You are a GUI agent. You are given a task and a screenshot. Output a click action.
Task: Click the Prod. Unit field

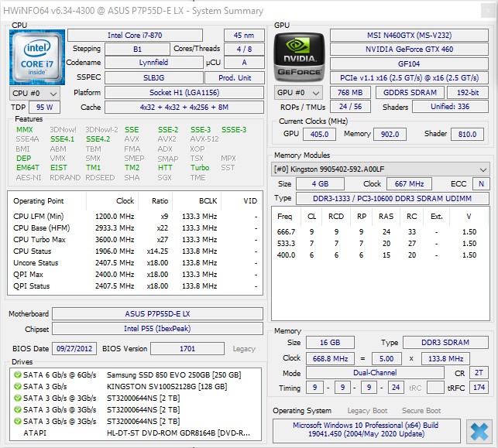pos(235,77)
